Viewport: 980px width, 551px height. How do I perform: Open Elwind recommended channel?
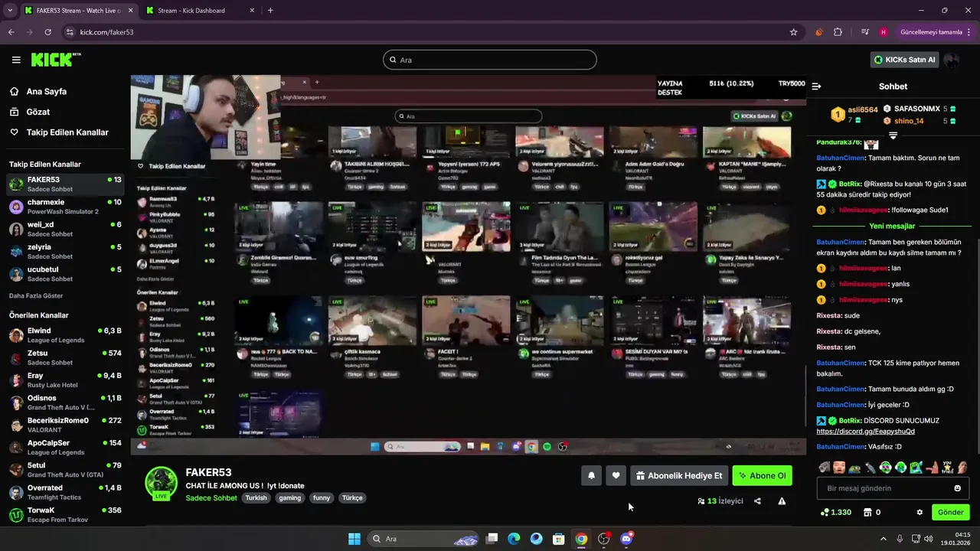(65, 335)
